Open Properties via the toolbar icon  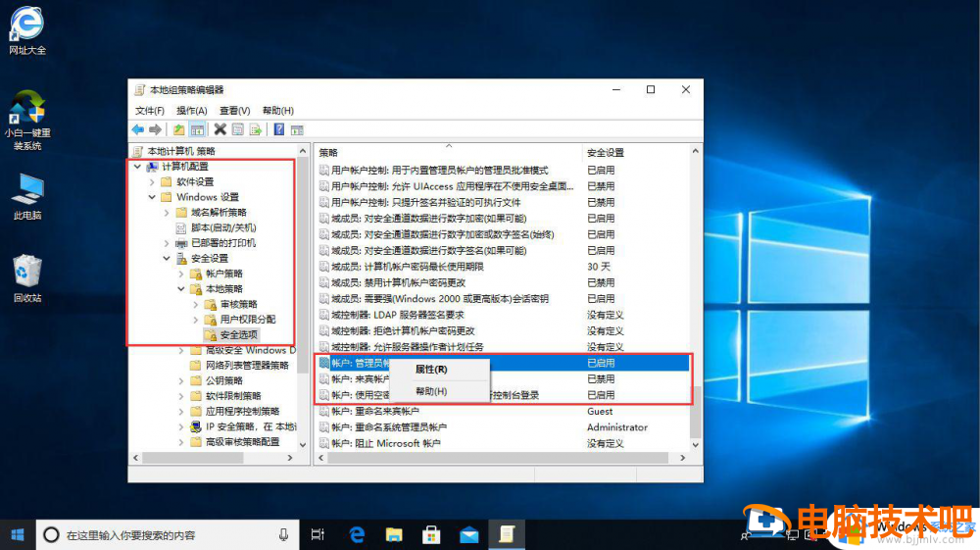(x=237, y=129)
